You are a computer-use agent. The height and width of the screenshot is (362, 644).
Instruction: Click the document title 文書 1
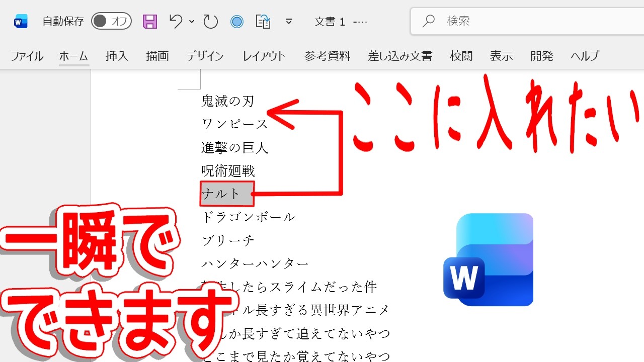pos(330,22)
